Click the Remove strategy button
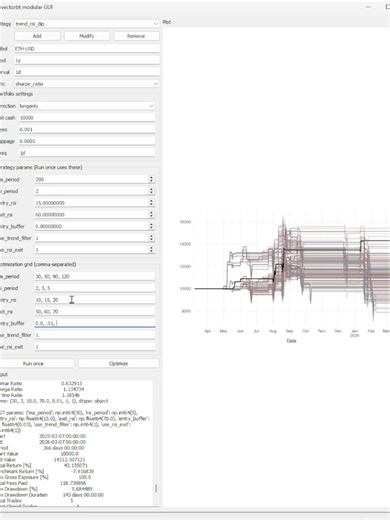The height and width of the screenshot is (520, 390). (x=136, y=36)
